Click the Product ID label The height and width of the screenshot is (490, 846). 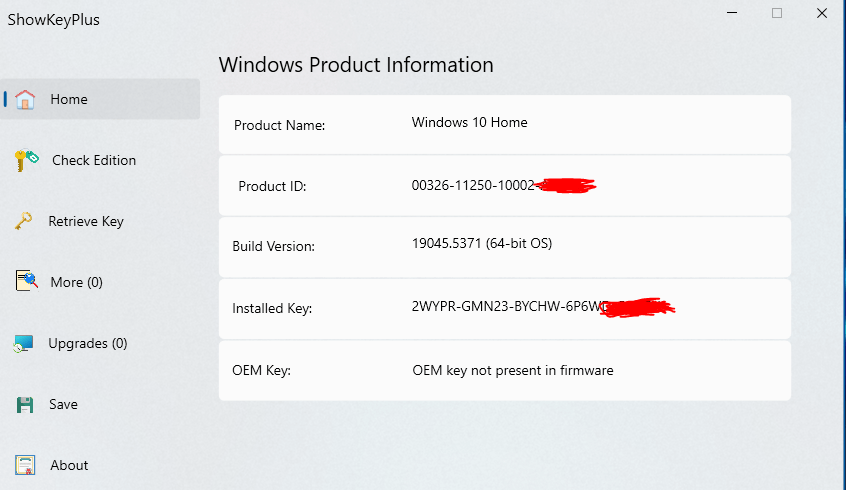(x=272, y=187)
